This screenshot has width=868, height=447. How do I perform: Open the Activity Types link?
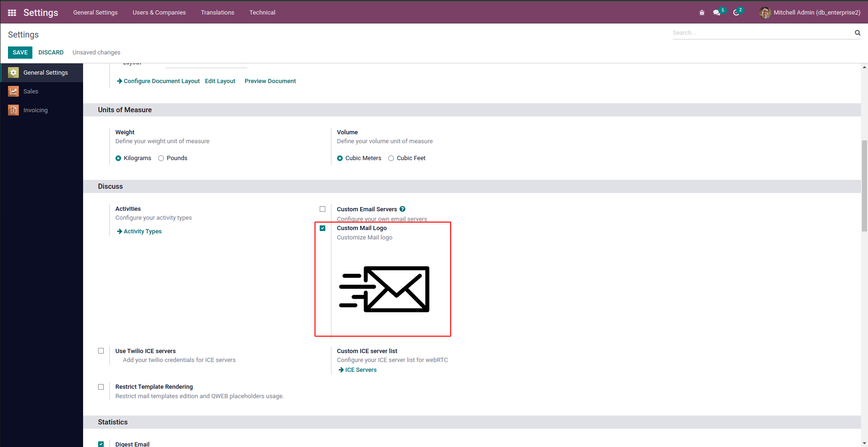139,231
